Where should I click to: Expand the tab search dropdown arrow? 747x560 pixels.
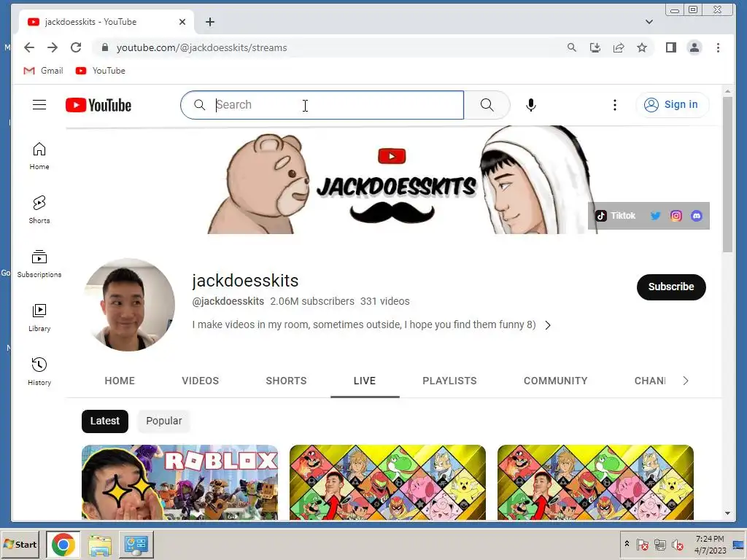649,22
